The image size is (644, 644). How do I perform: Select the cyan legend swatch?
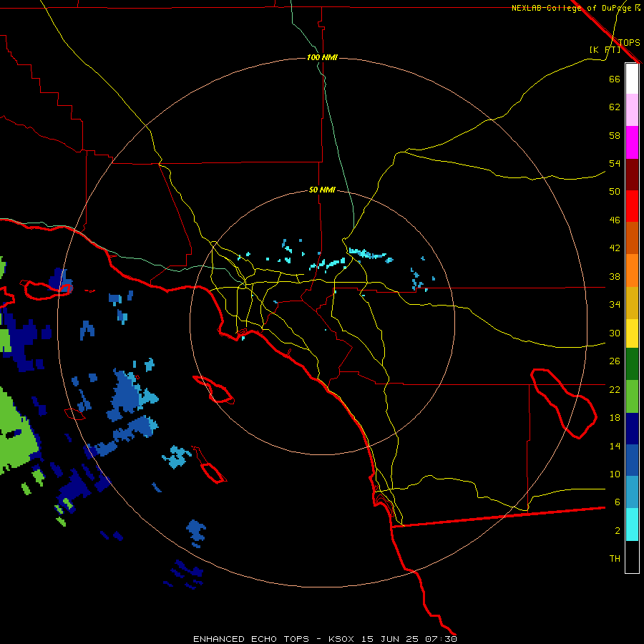(632, 525)
